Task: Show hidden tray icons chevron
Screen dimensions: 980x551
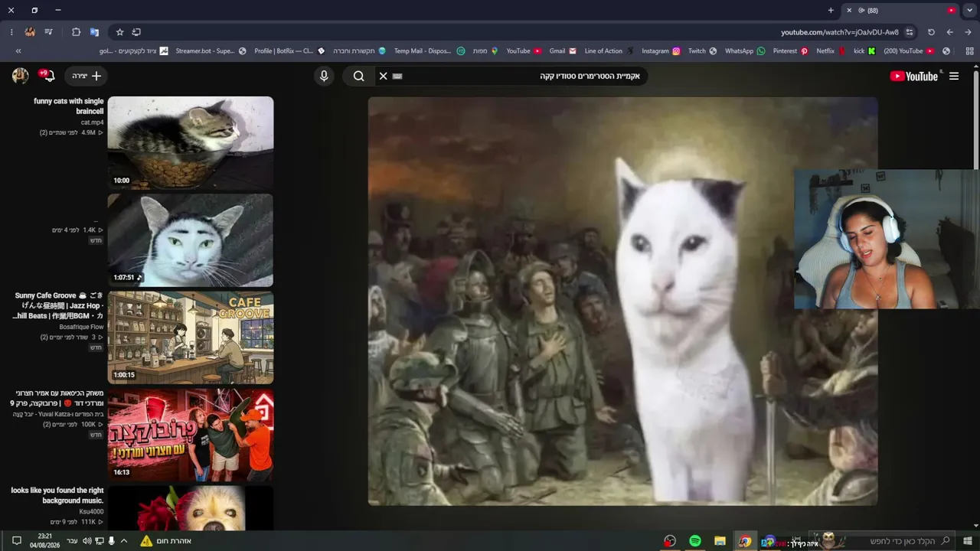Action: click(124, 541)
